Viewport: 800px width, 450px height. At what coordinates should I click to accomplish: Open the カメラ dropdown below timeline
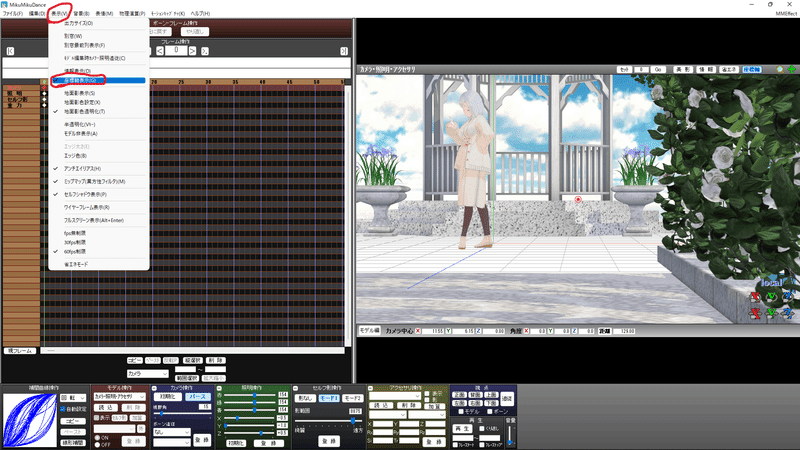click(147, 374)
